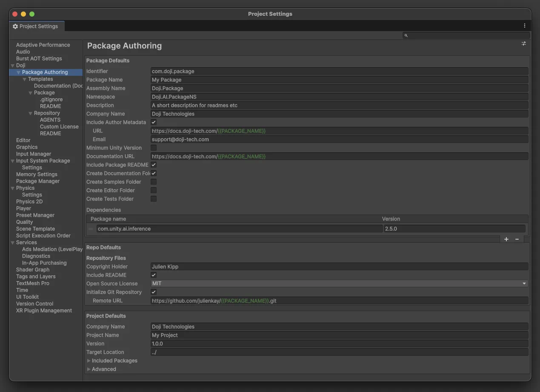Toggle Include README under Repository Files
The height and width of the screenshot is (392, 540).
tap(154, 275)
